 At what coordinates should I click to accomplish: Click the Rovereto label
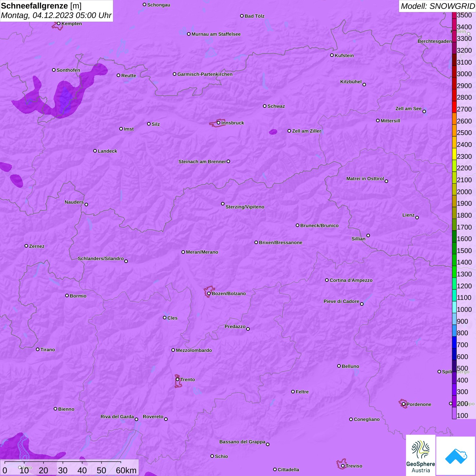[x=153, y=417]
